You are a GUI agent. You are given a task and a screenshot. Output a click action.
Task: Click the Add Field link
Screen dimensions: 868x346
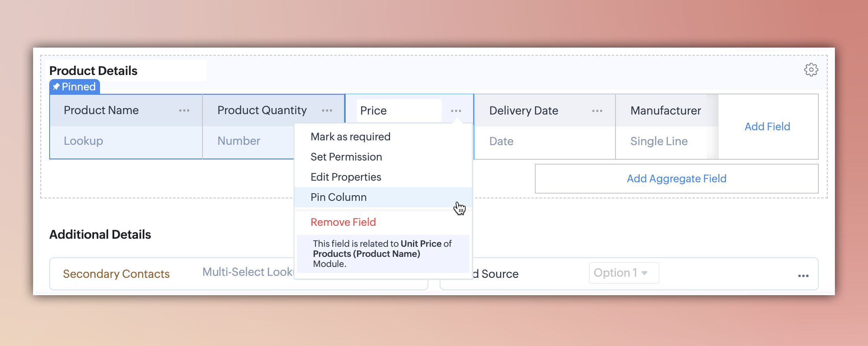767,127
